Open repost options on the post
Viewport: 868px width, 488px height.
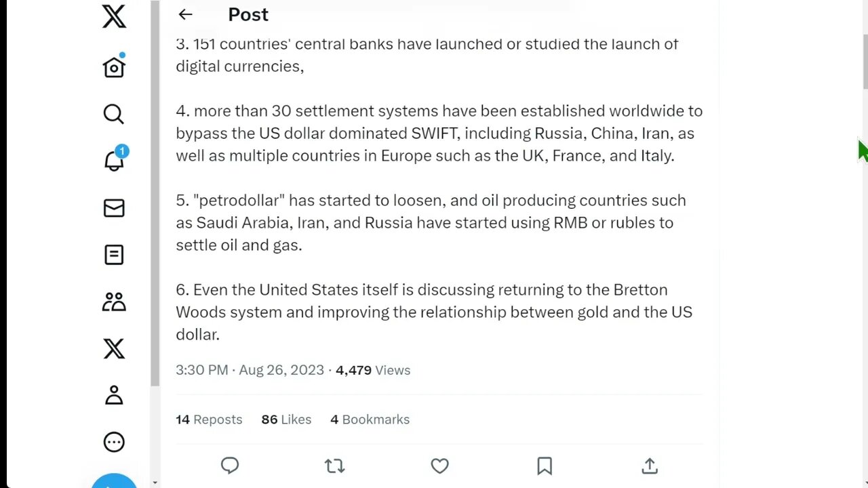coord(334,466)
